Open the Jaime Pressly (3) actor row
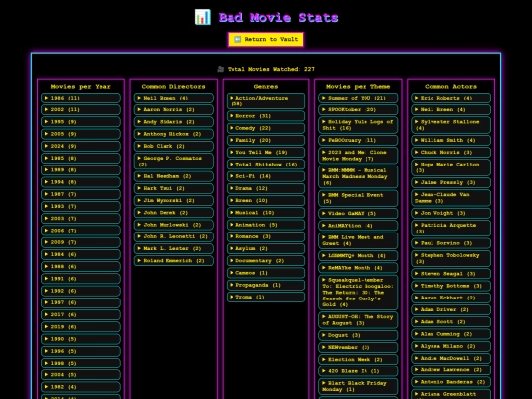The height and width of the screenshot is (399, 532). pyautogui.click(x=450, y=182)
